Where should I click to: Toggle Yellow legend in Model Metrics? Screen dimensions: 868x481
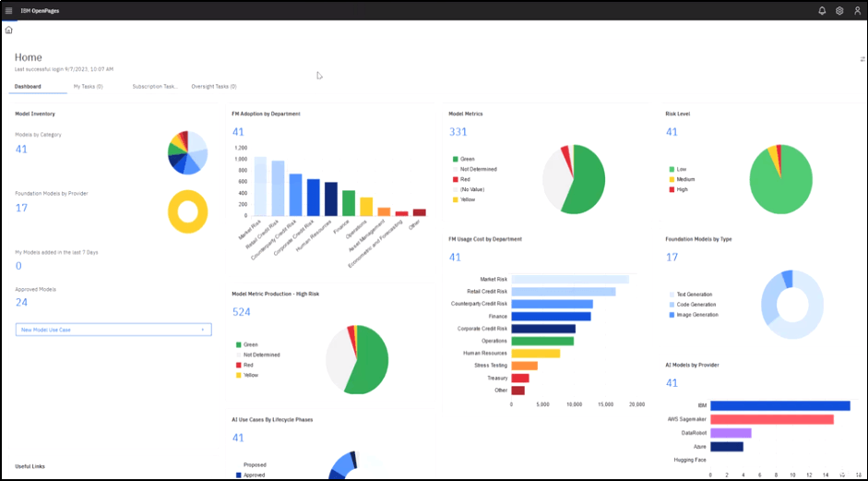[x=463, y=199]
